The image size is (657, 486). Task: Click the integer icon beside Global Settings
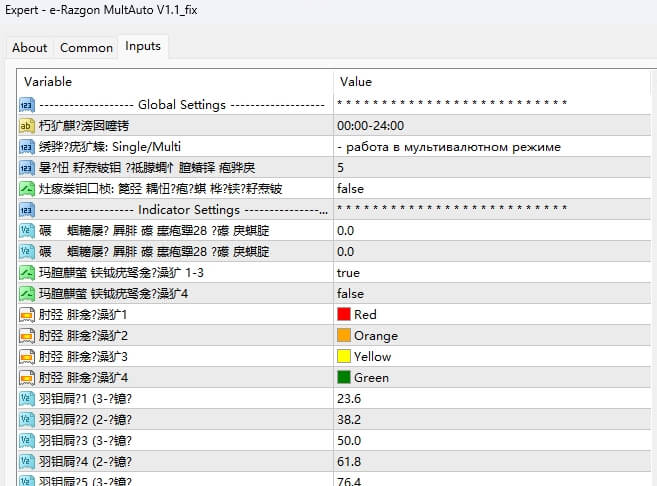click(x=27, y=105)
